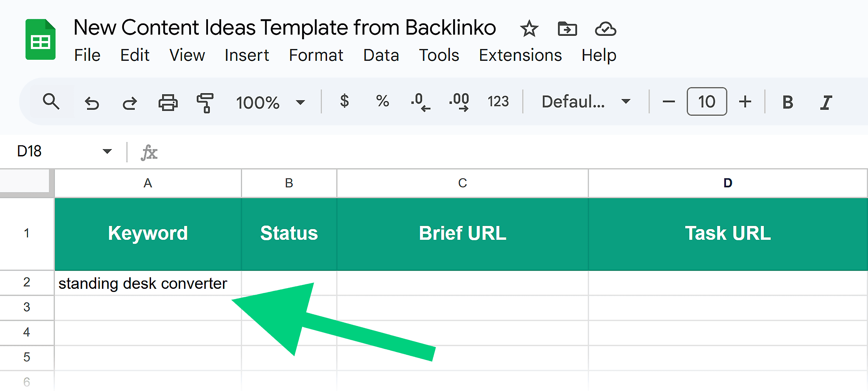
Task: Click the cloud save status icon
Action: tap(605, 29)
